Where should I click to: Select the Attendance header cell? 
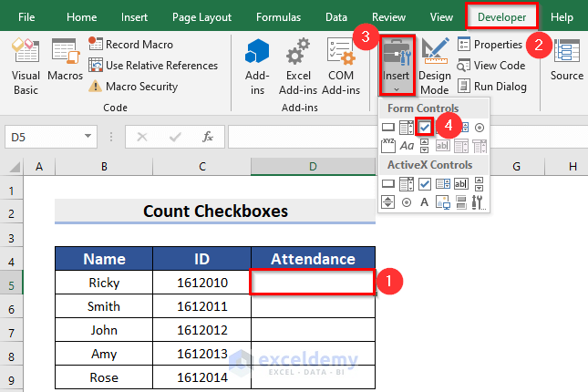(313, 259)
